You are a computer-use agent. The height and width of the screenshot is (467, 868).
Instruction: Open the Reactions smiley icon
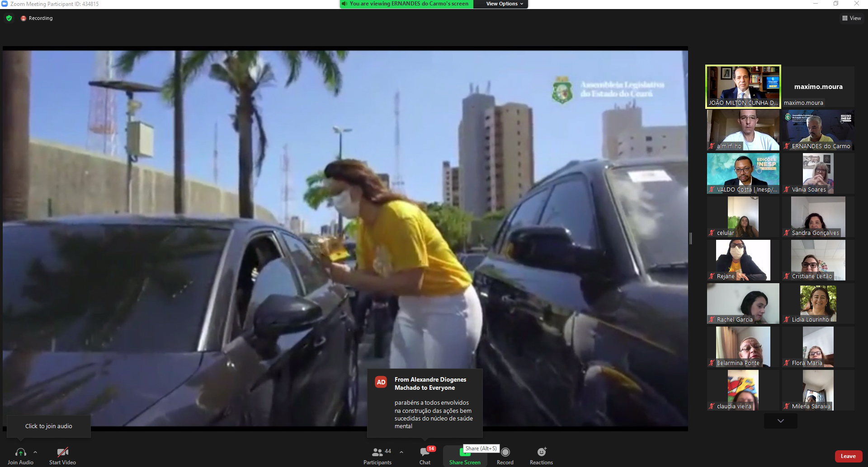[541, 452]
